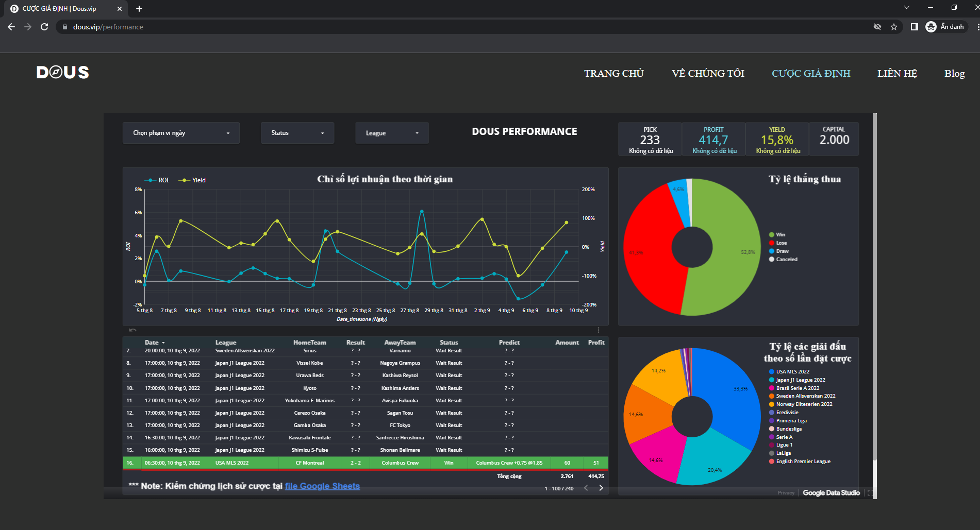Sort the table by the Date column header
980x530 pixels.
[x=152, y=343]
